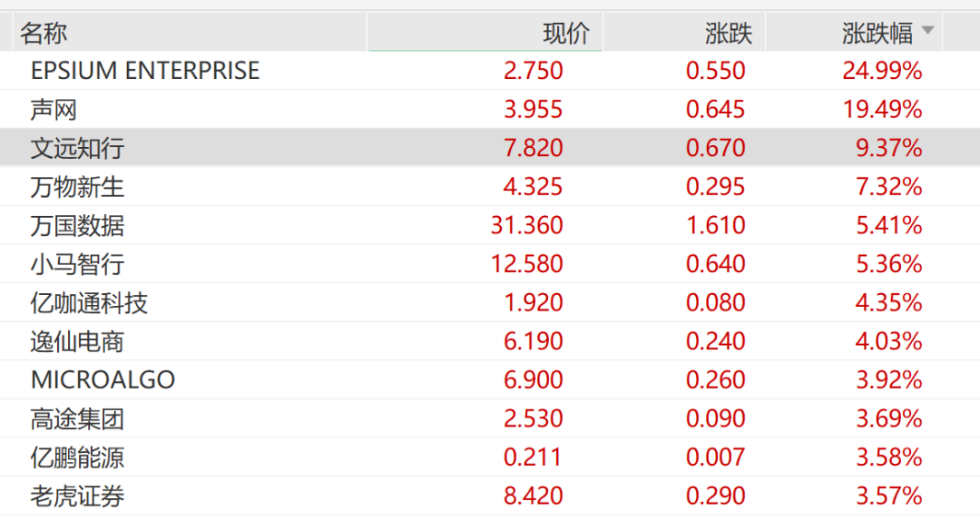Open 高途集团 stock row

(77, 418)
